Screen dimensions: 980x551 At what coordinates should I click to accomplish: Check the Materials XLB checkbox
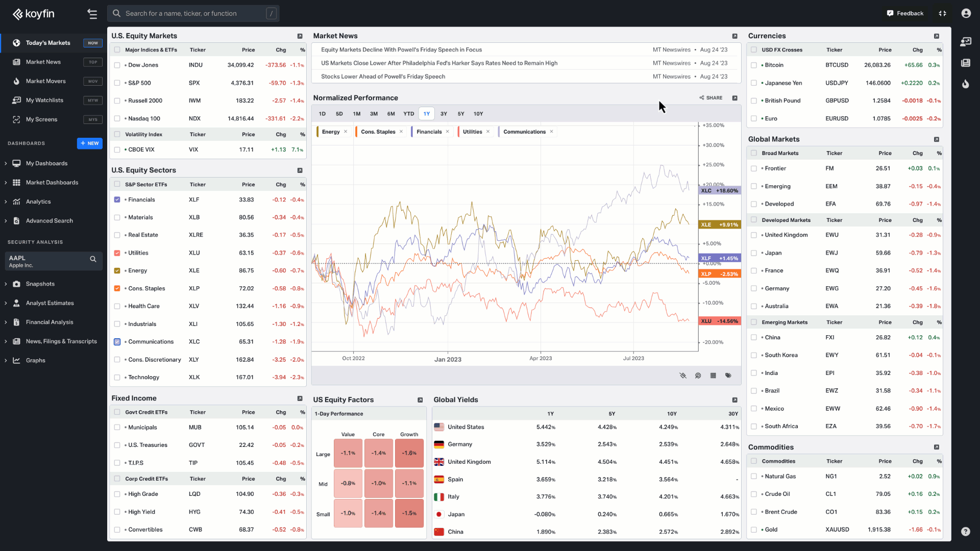(x=117, y=217)
